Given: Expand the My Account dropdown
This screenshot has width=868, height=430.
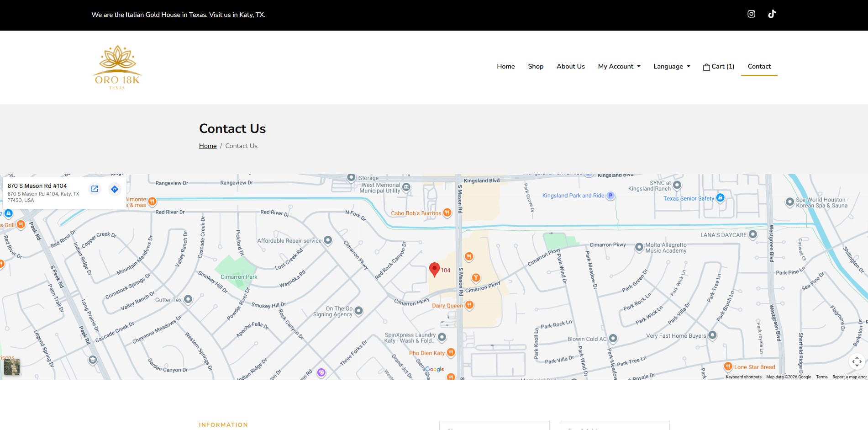Looking at the screenshot, I should pyautogui.click(x=619, y=67).
